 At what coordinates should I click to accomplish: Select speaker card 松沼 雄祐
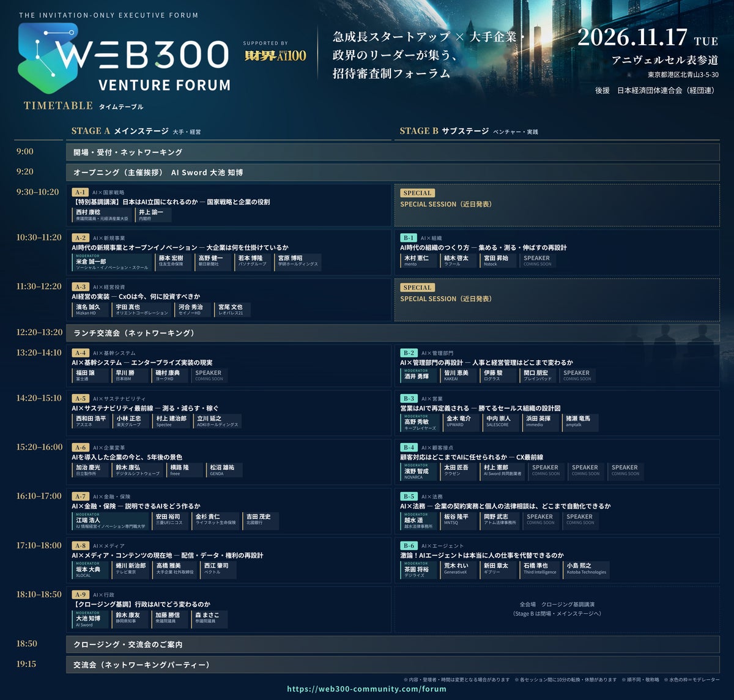[224, 470]
